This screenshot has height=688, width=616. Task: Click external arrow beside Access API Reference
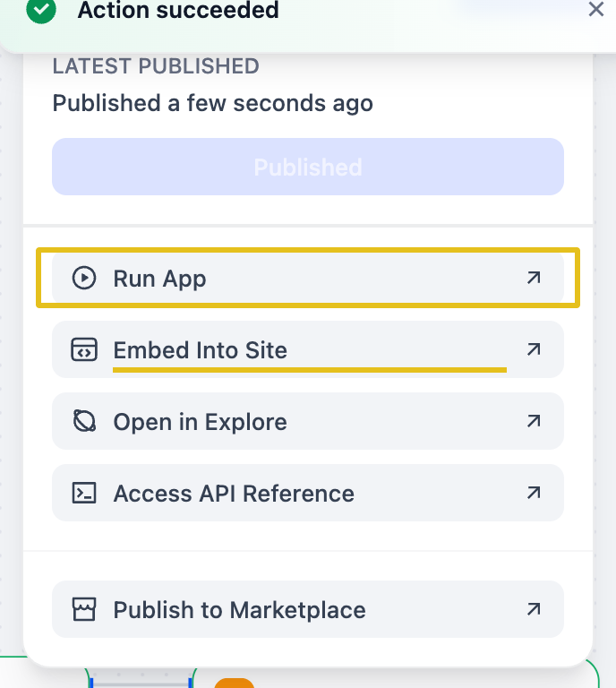[x=534, y=493]
